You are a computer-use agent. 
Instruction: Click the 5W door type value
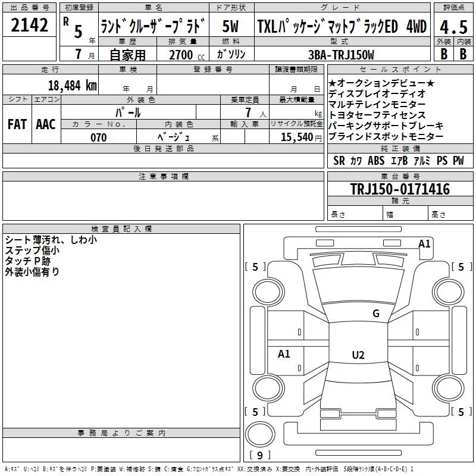click(x=230, y=26)
